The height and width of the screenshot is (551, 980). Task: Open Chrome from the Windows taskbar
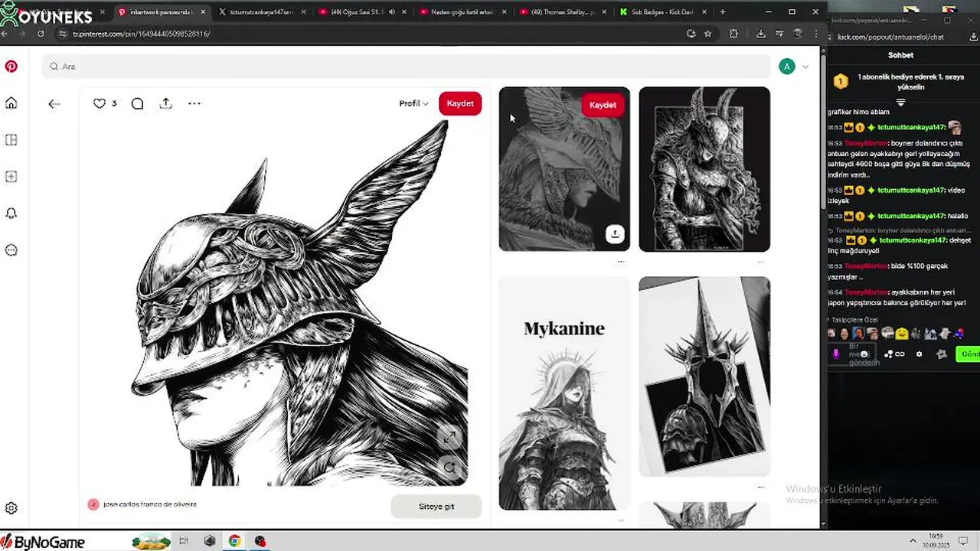click(234, 541)
